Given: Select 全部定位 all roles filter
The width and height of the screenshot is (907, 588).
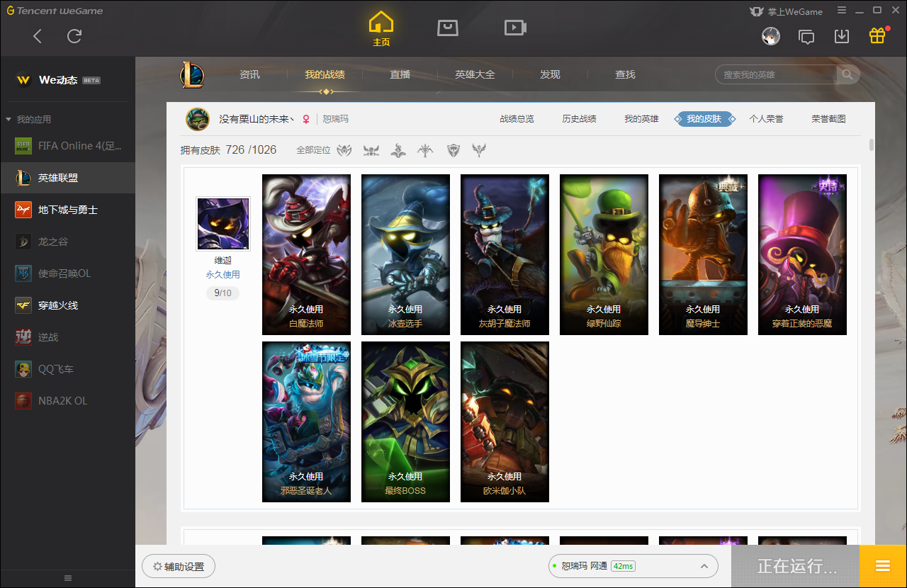Looking at the screenshot, I should 313,150.
